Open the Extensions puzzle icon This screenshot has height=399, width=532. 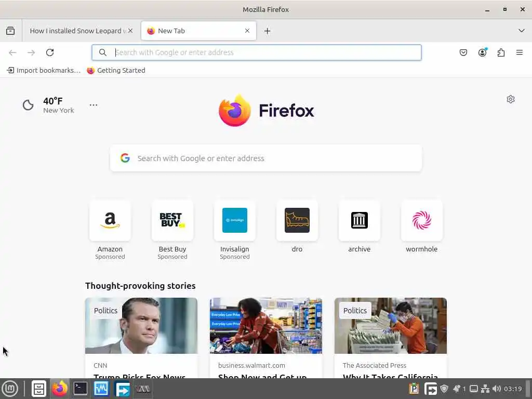pyautogui.click(x=501, y=52)
